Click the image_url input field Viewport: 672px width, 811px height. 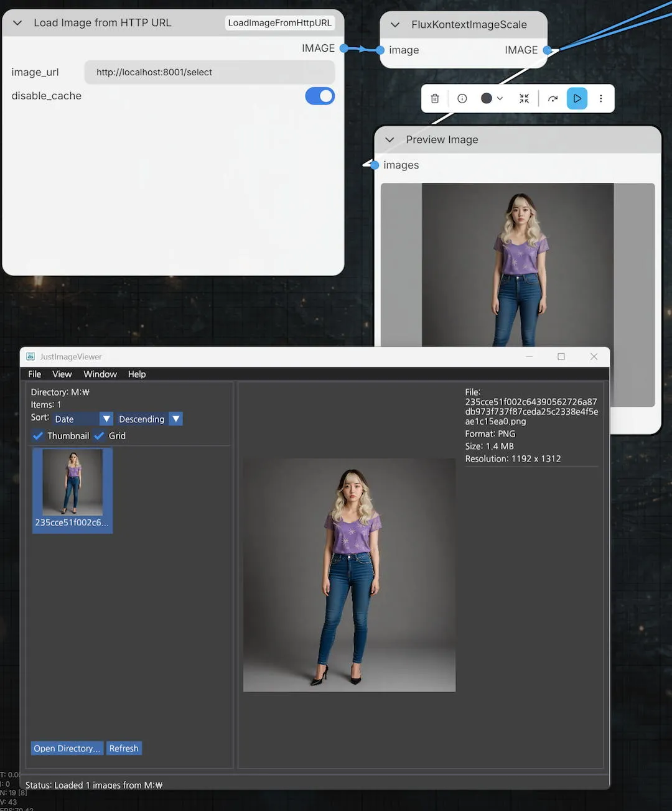(210, 72)
